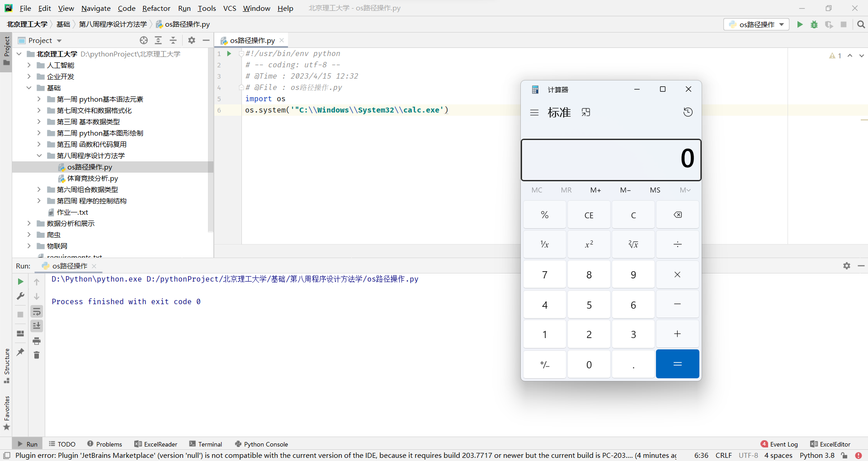Pin the Run tab
Viewport: 868px width, 461px height.
(x=20, y=352)
